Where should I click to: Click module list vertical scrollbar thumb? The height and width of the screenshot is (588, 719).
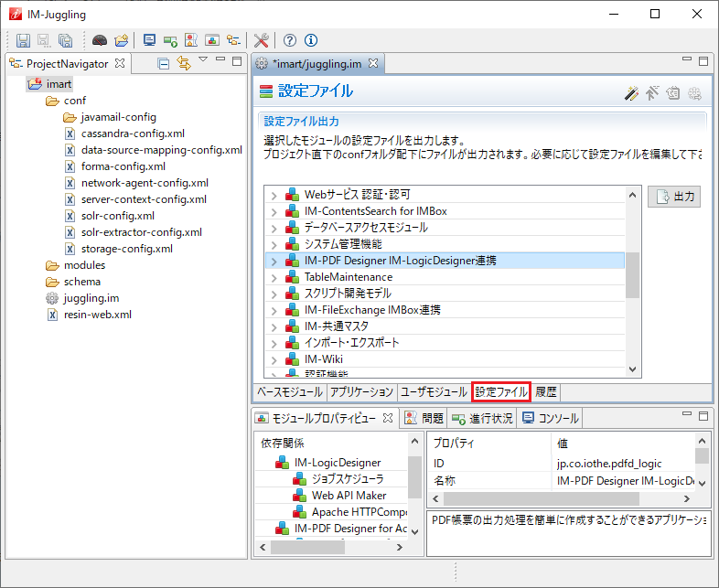coord(632,275)
